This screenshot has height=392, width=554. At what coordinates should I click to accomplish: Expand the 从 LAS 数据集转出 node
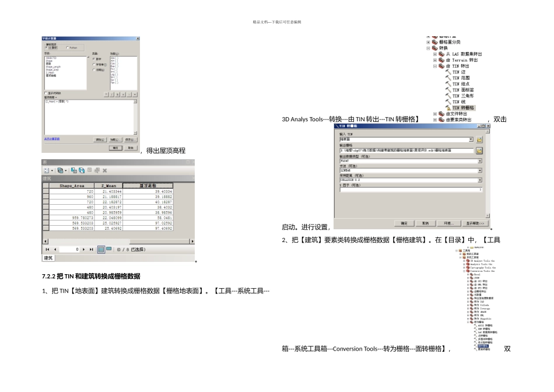pos(435,54)
